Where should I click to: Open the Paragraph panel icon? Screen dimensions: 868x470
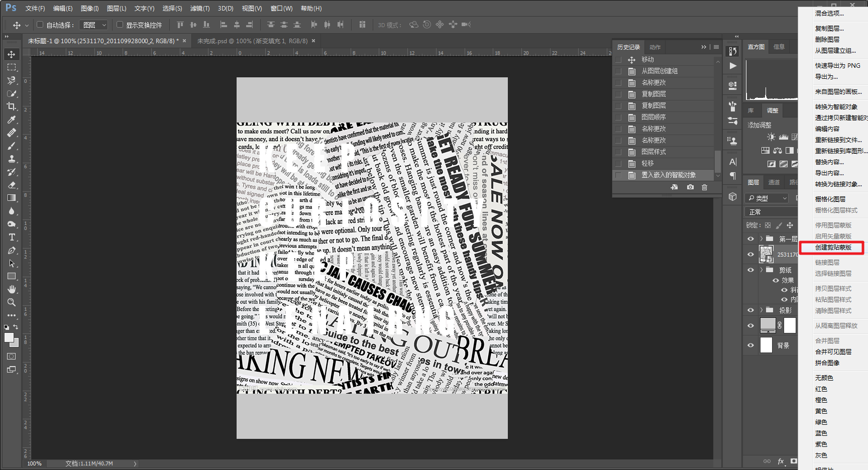[733, 176]
